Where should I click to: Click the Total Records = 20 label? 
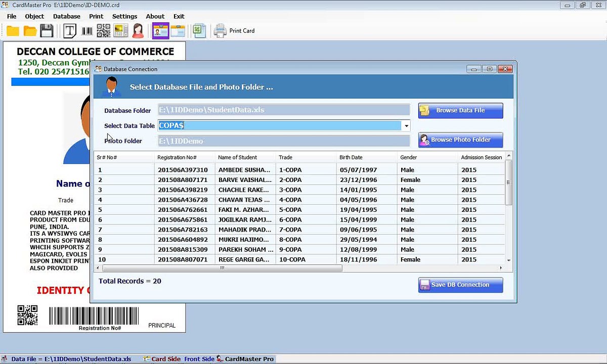[x=130, y=281]
